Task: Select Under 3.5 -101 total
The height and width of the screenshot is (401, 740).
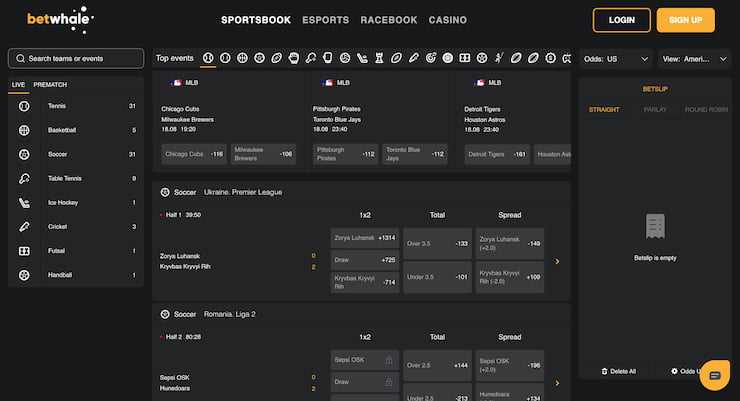Action: (437, 277)
